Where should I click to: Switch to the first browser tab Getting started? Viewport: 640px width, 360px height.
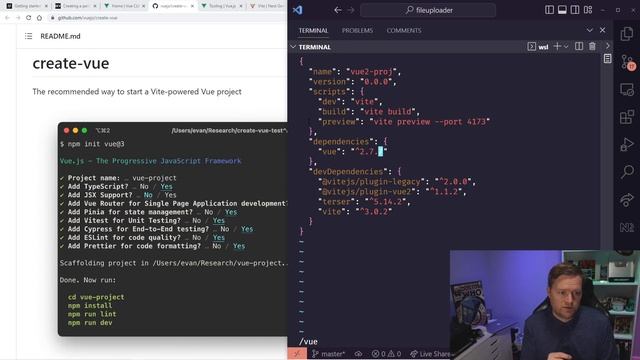click(x=27, y=6)
